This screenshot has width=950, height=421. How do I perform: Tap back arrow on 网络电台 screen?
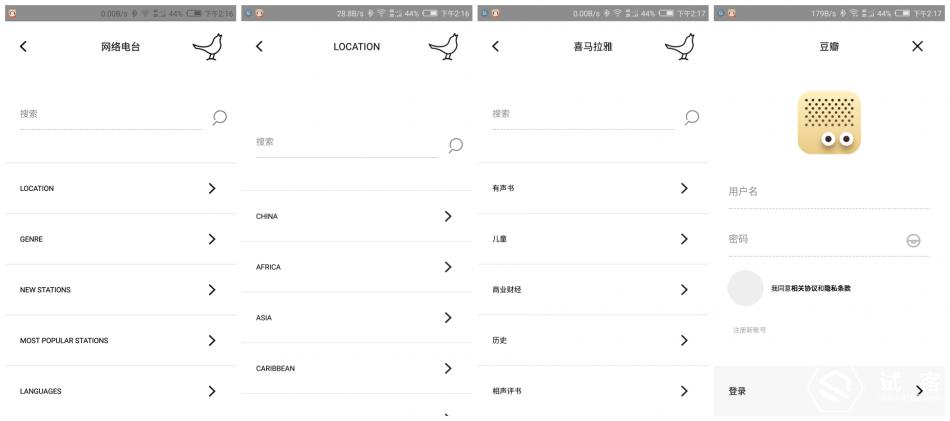point(24,47)
